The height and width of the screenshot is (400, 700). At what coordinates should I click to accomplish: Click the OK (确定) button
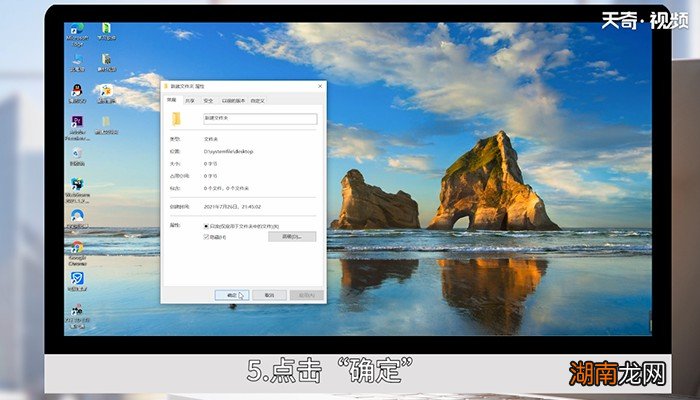pos(232,295)
